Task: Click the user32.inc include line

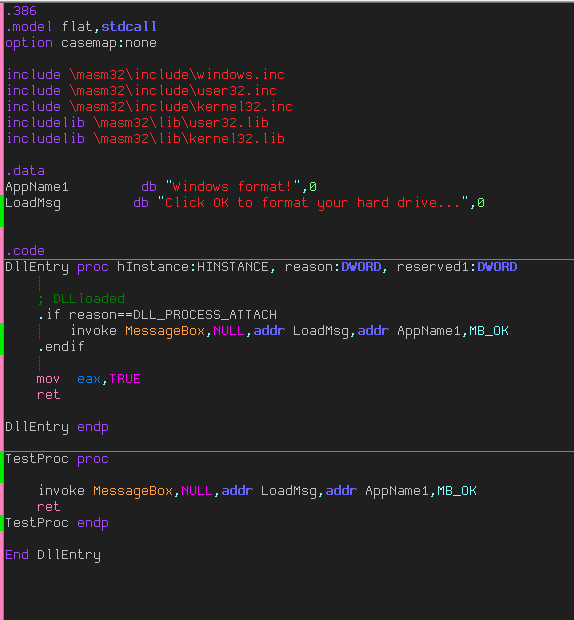Action: point(142,91)
